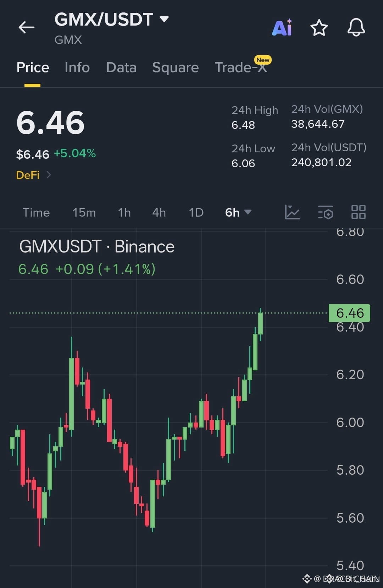Tap the New badge on Trade-X
The width and height of the screenshot is (383, 588).
(x=263, y=60)
